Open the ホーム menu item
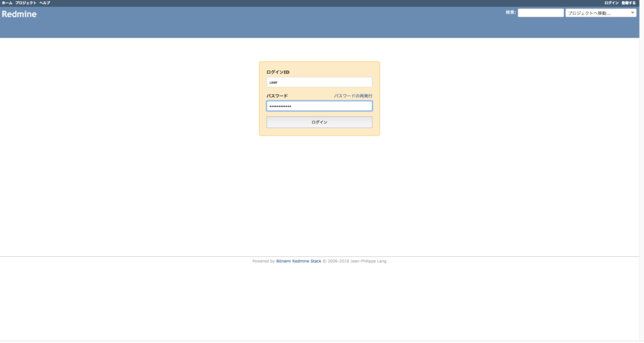Viewport: 644px width, 343px height. click(7, 3)
